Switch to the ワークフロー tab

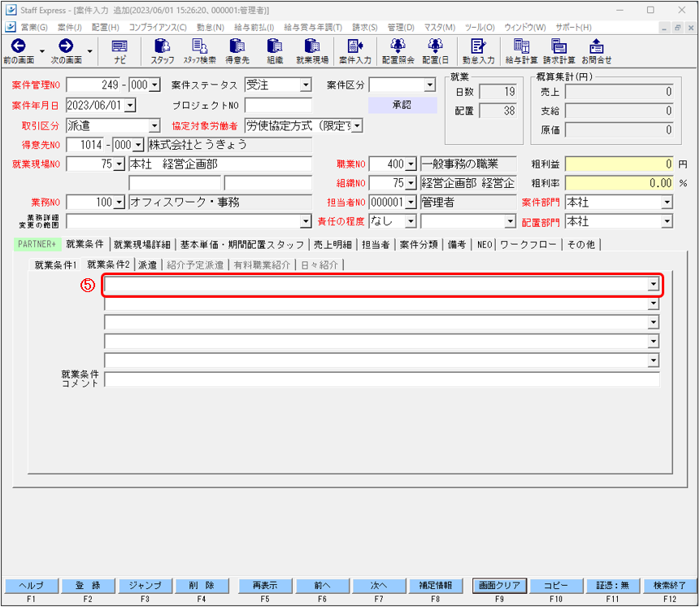(528, 244)
